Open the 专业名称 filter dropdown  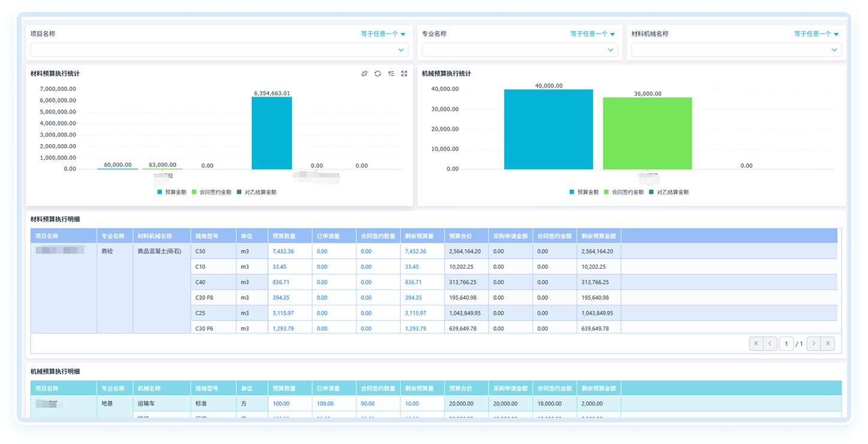(520, 50)
